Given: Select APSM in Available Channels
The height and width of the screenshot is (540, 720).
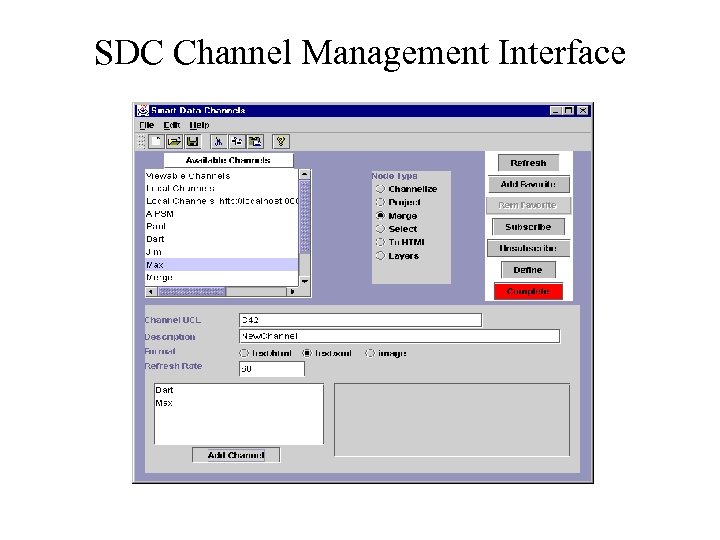Looking at the screenshot, I should [222, 214].
